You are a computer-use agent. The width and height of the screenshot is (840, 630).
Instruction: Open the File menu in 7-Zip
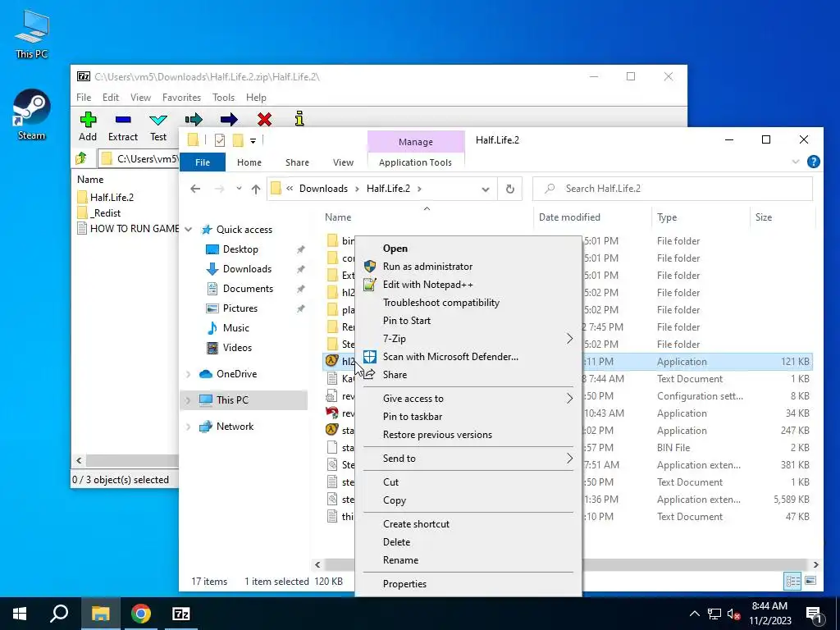coord(84,98)
